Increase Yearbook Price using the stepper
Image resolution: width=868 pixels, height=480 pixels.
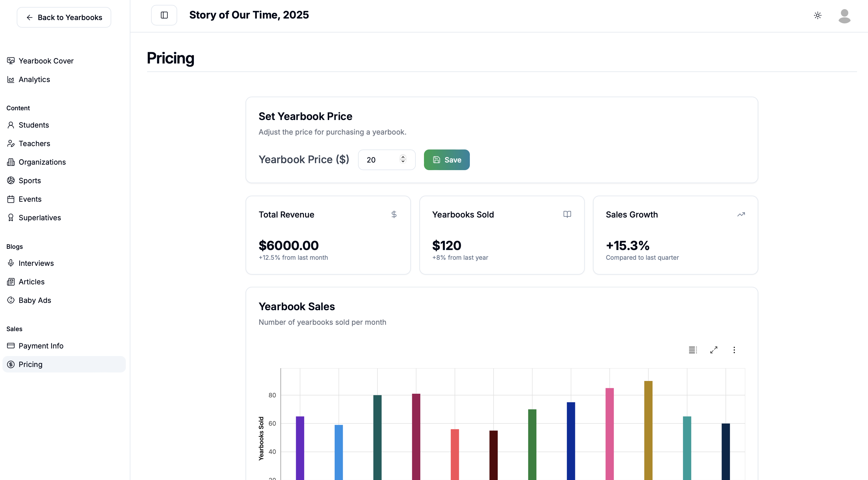coord(403,157)
